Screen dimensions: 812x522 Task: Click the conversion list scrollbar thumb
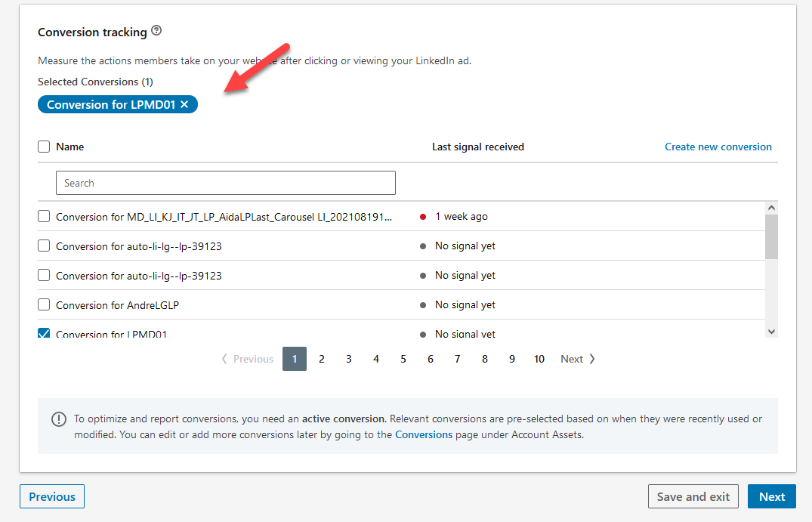[771, 236]
